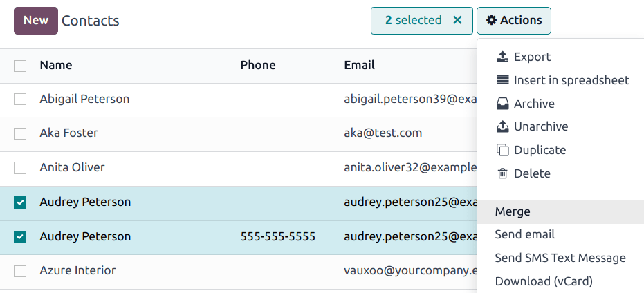This screenshot has width=644, height=293.
Task: Select Send email from the menu
Action: click(x=525, y=235)
